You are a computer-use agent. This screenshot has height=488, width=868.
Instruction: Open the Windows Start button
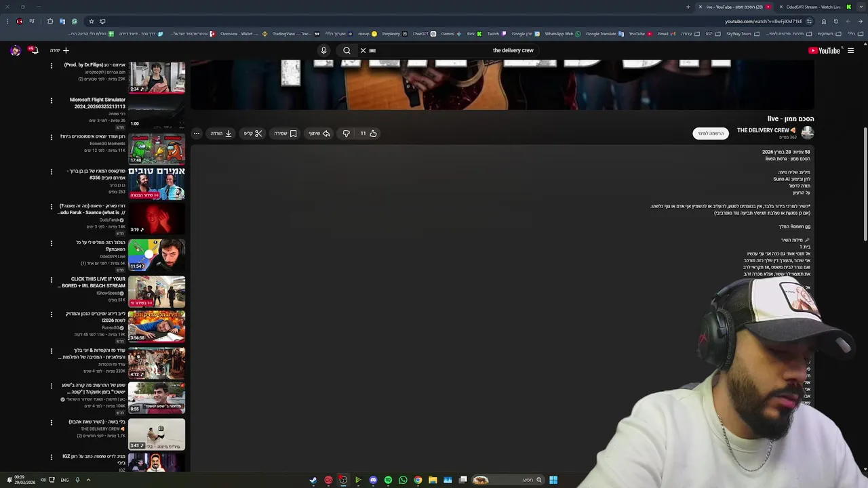point(553,480)
